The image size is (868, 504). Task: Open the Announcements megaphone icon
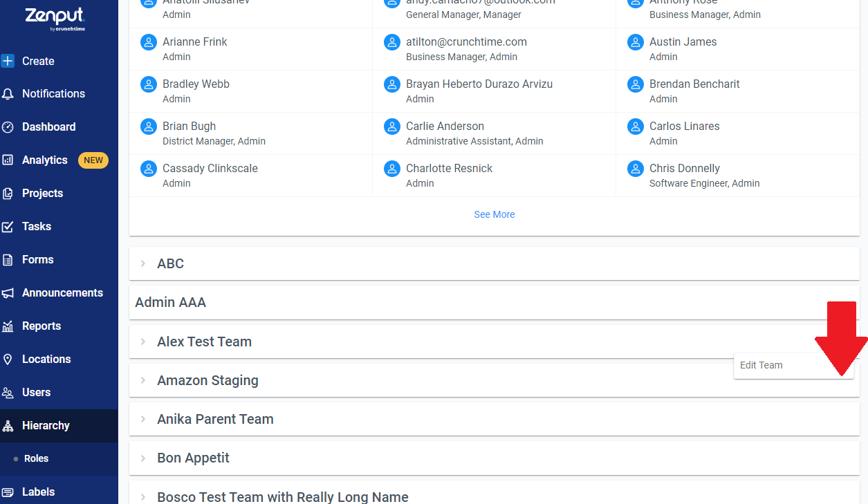tap(8, 293)
